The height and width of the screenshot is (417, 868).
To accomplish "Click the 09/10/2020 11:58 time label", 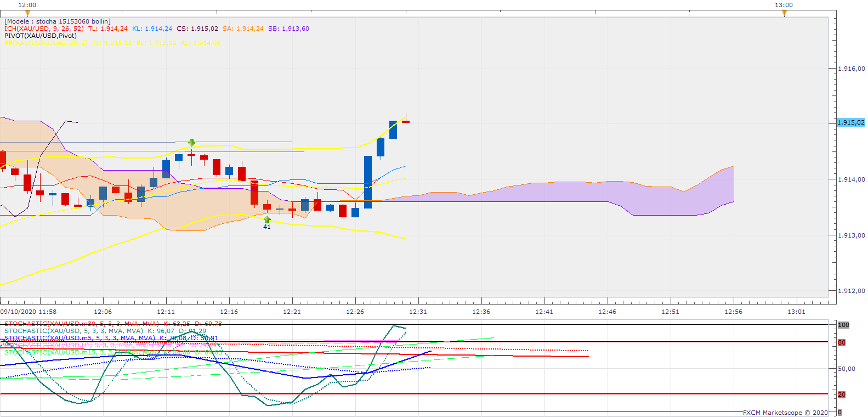I will [29, 312].
